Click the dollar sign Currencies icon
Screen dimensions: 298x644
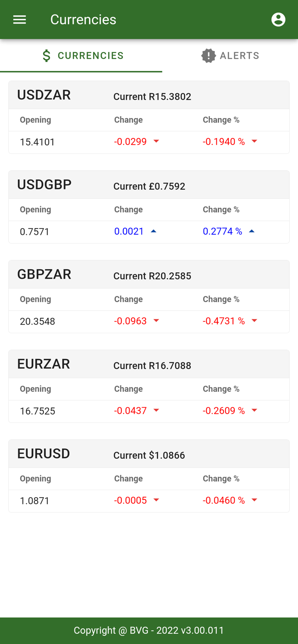coord(47,56)
